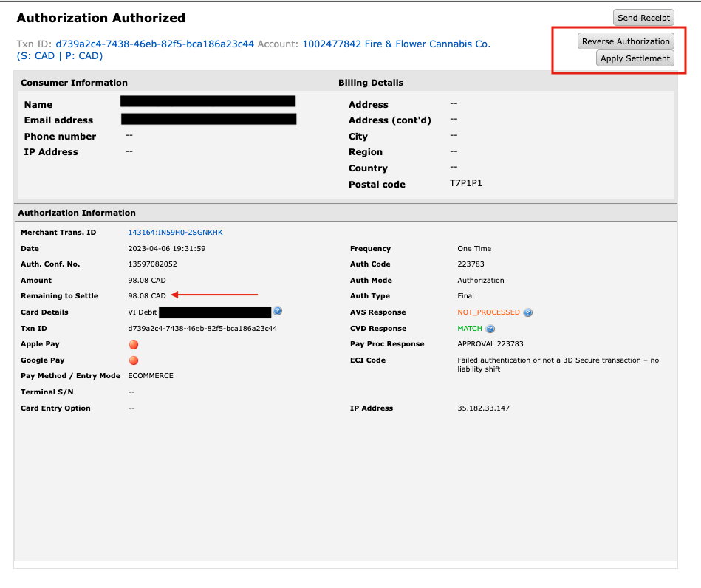Click the help icon beside Card Details
This screenshot has width=701, height=588.
[x=278, y=312]
